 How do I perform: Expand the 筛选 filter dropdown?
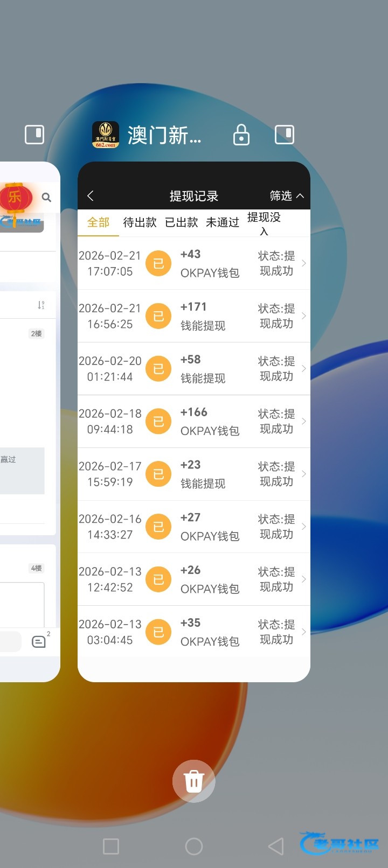click(287, 196)
